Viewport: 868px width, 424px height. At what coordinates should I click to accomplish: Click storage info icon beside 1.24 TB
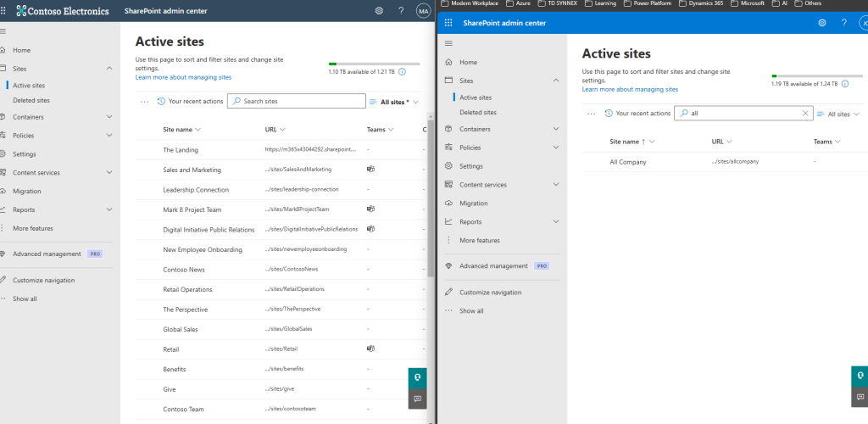tap(845, 84)
